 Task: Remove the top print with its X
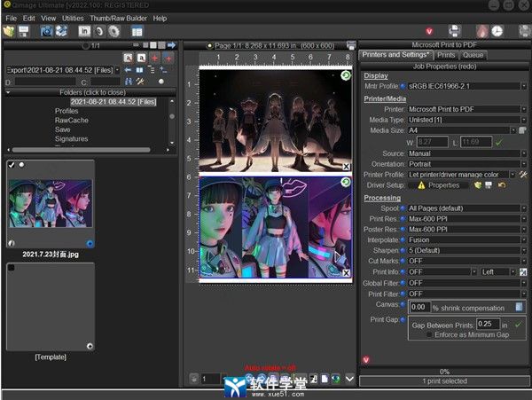point(346,167)
